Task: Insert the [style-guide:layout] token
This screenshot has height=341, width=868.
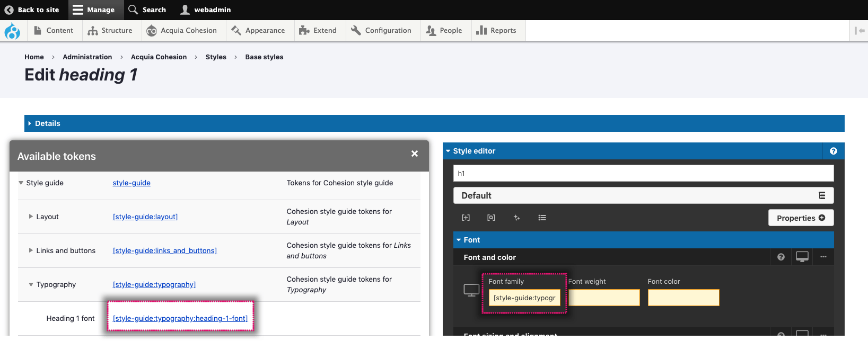Action: tap(145, 217)
